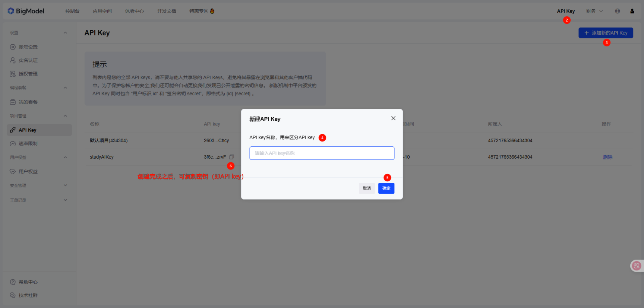
Task: Open the 控制台 top menu
Action: 72,11
